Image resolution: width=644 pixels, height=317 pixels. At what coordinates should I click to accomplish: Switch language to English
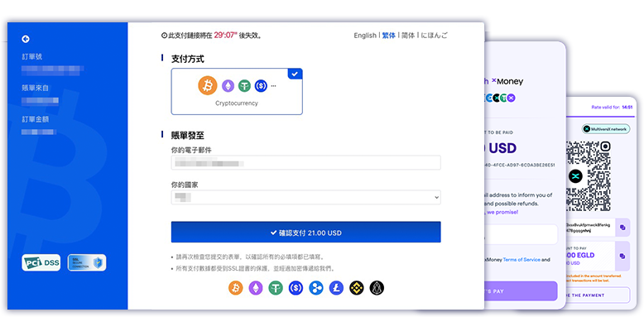coord(365,36)
